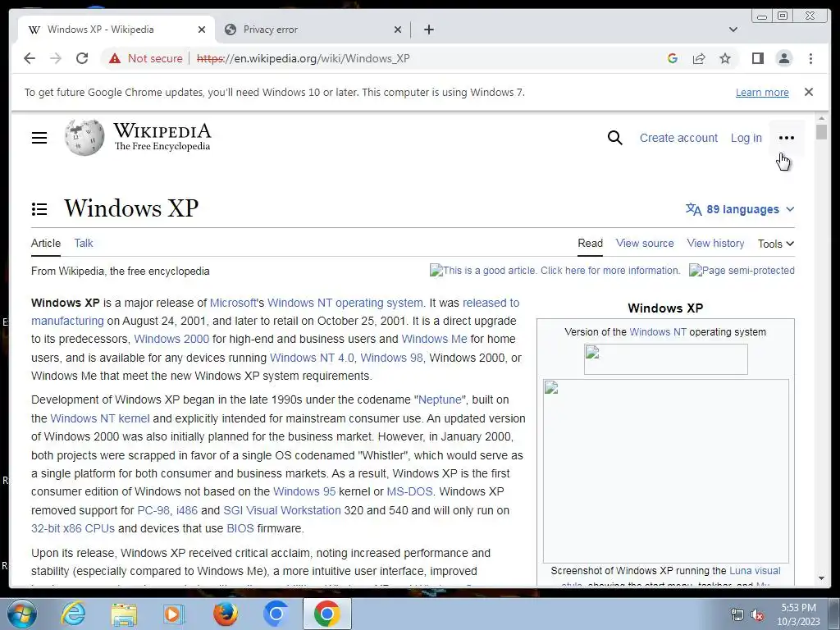Select the Read tab

[590, 243]
